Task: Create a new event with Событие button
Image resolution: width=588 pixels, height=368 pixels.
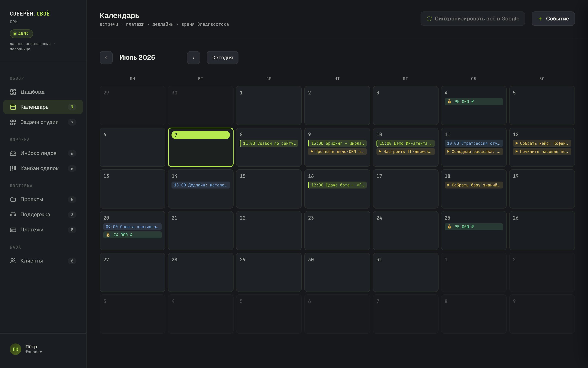Action: [553, 19]
